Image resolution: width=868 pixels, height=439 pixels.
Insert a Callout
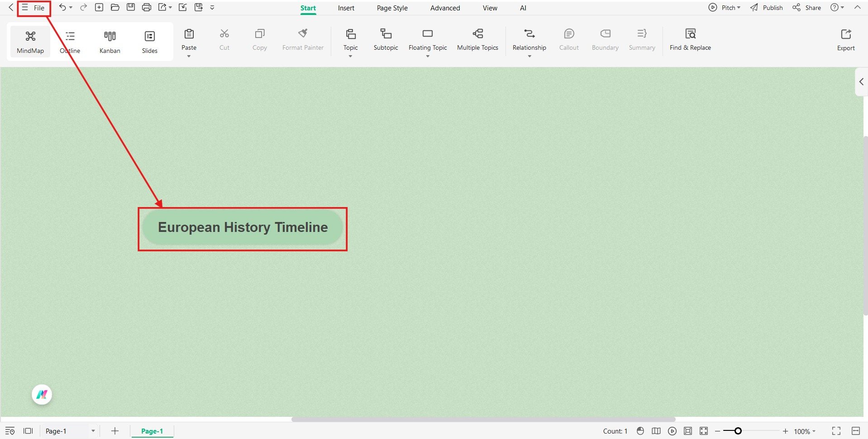point(568,40)
